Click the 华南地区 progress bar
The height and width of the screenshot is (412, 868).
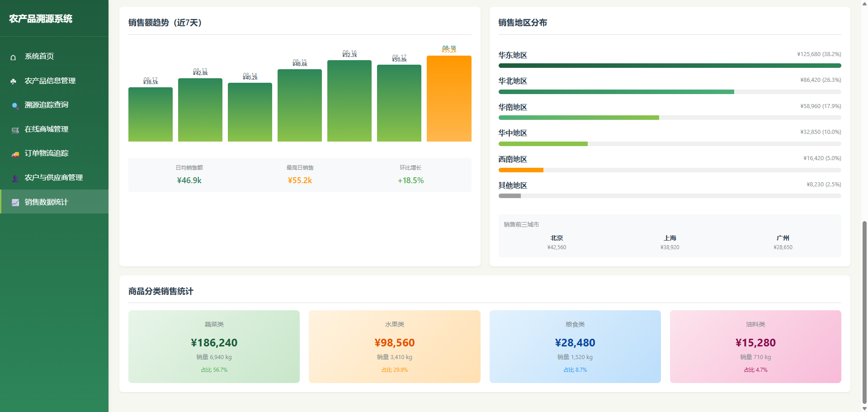point(670,118)
